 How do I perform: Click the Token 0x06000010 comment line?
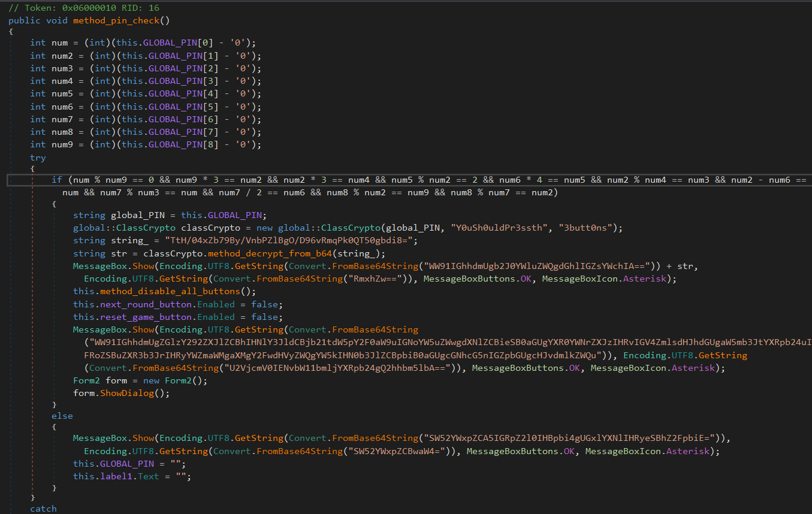coord(83,7)
